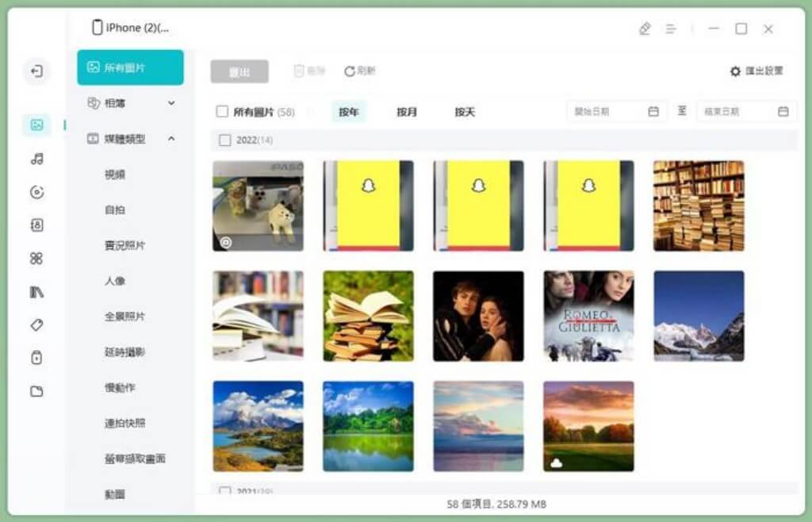Select 全景照片 media type
This screenshot has width=812, height=522.
(124, 317)
